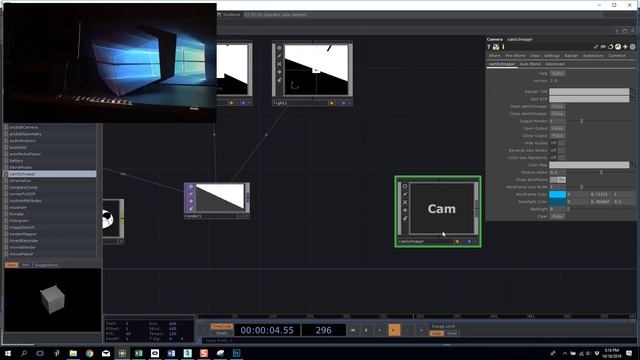Image resolution: width=640 pixels, height=360 pixels.
Task: Click the orange play button on timeline
Action: click(x=394, y=330)
